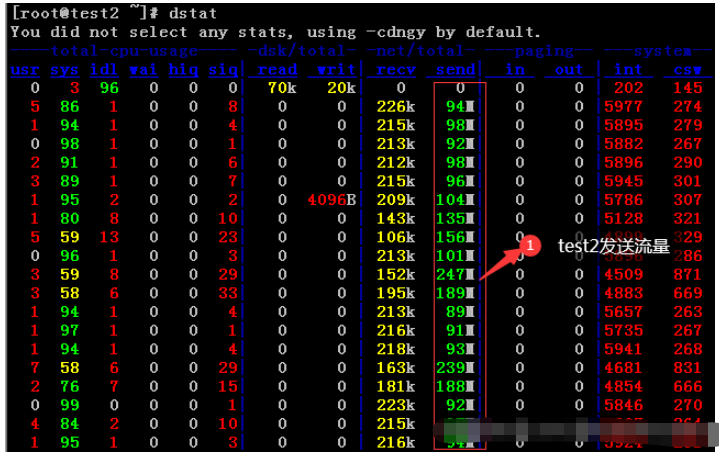
Task: Click the '135' send value
Action: click(451, 219)
